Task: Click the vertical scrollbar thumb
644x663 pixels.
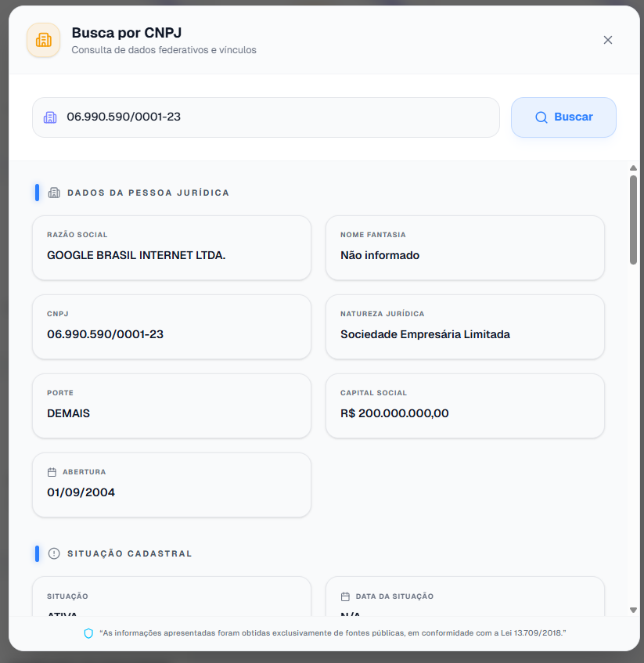Action: pos(633,219)
